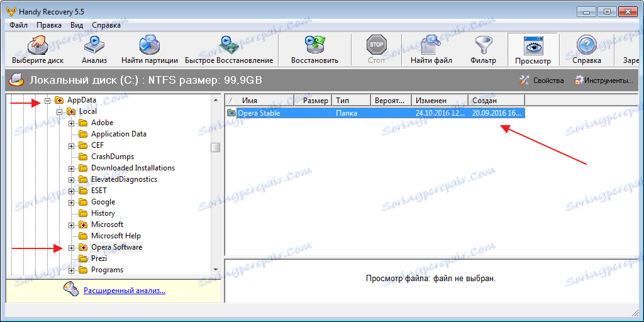The image size is (644, 322).
Task: Select the Prezi folder
Action: [99, 258]
